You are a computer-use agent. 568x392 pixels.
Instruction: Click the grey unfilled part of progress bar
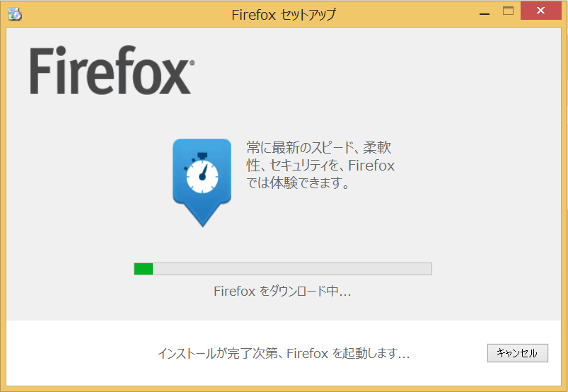tap(292, 269)
